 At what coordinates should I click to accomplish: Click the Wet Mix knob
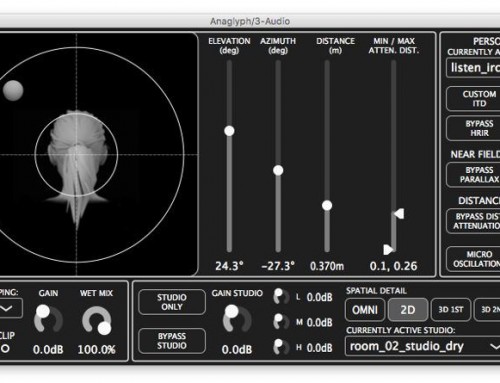click(97, 321)
